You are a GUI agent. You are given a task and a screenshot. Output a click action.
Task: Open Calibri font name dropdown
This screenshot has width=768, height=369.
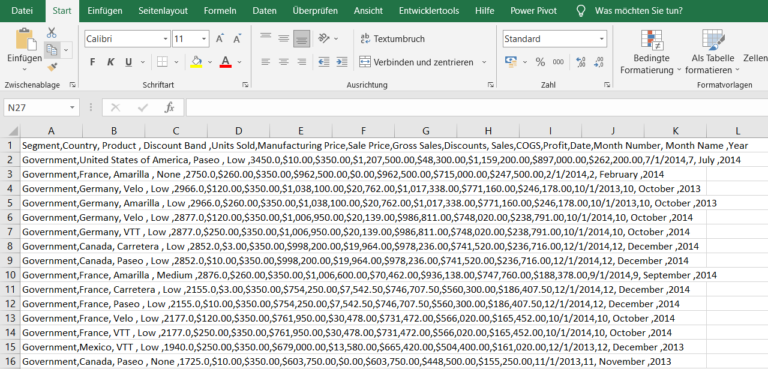[x=165, y=39]
